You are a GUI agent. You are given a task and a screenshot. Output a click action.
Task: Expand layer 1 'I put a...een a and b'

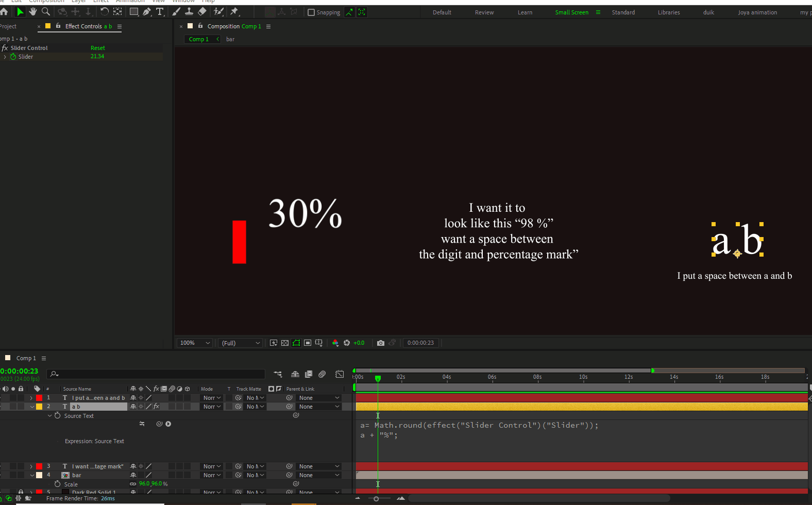[31, 398]
